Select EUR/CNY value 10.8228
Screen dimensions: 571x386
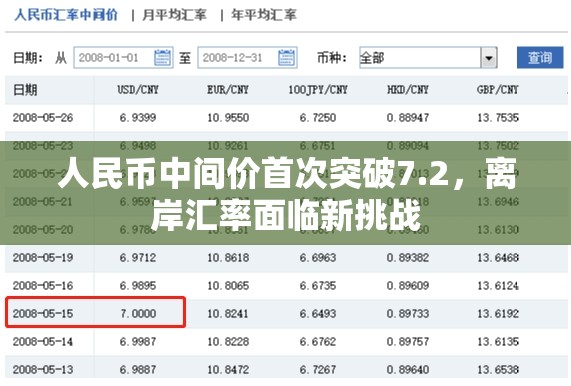click(x=228, y=342)
